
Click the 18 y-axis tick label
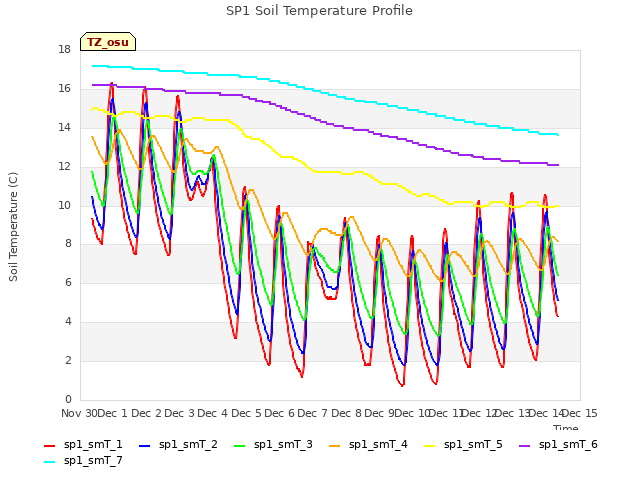(64, 50)
